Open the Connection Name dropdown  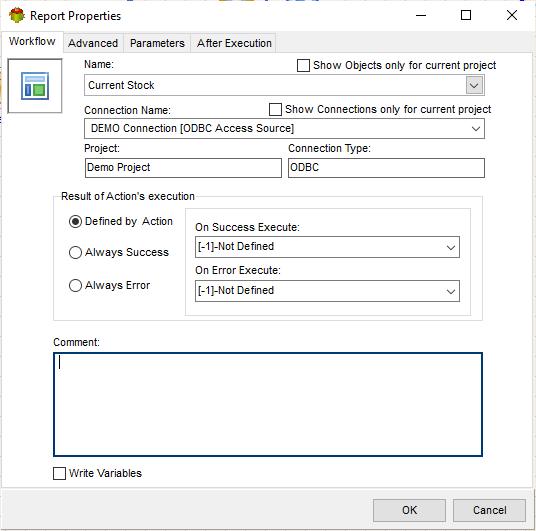coord(475,129)
